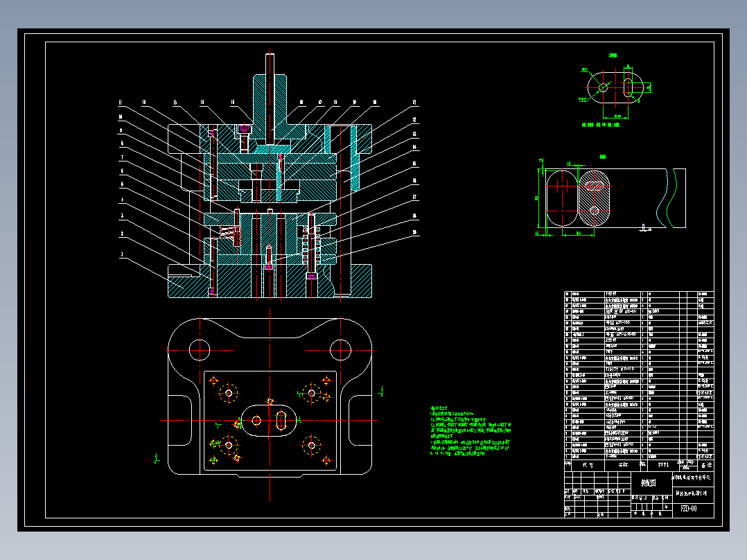Click the 代号 header in parts list
Image resolution: width=747 pixels, height=560 pixels.
pyautogui.click(x=588, y=464)
